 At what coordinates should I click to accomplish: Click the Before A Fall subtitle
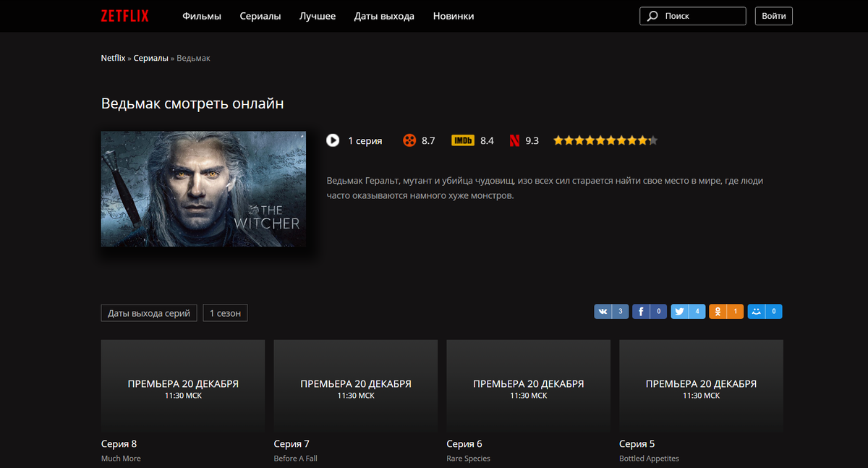295,459
